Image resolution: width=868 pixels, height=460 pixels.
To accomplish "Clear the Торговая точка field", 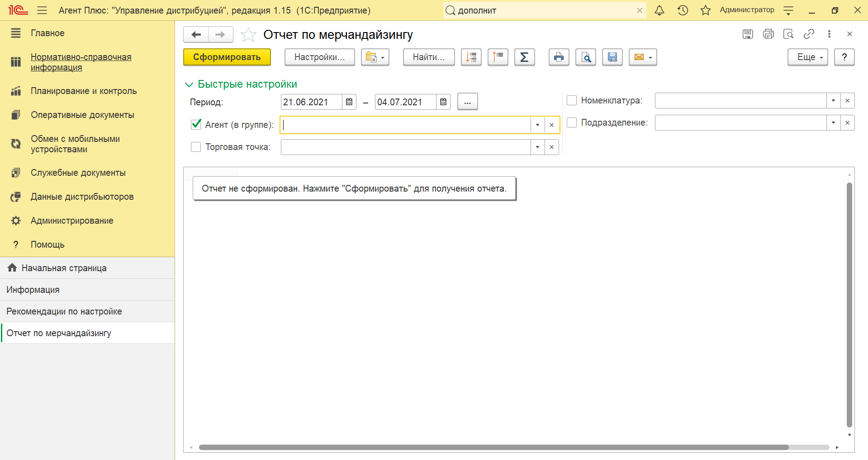I will (552, 147).
